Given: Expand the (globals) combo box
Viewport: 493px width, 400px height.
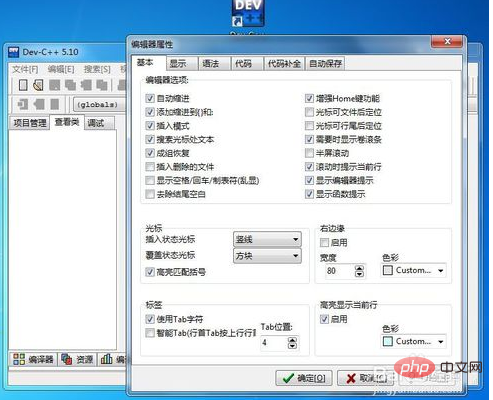Looking at the screenshot, I should click(x=99, y=105).
